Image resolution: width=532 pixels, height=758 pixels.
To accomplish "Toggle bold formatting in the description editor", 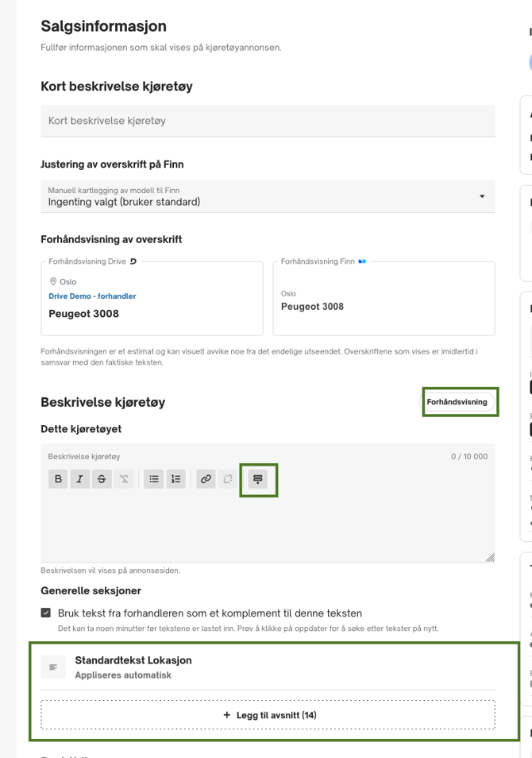I will click(x=57, y=479).
